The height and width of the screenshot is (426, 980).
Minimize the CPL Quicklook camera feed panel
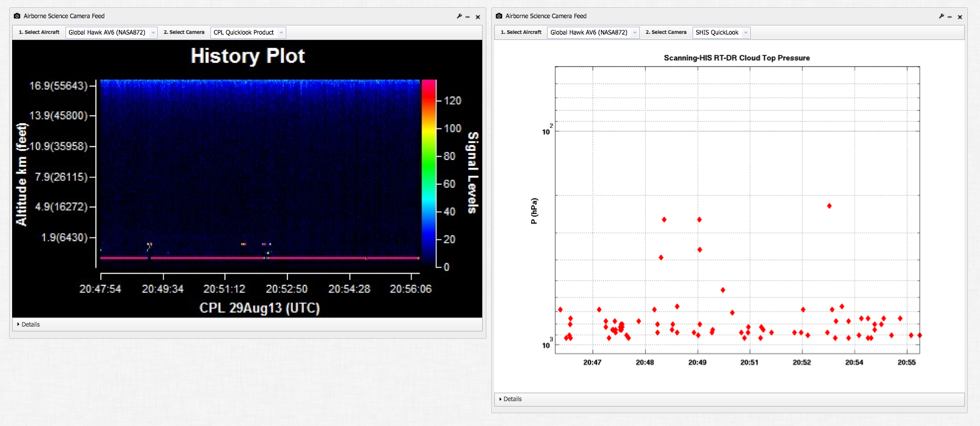(x=468, y=17)
